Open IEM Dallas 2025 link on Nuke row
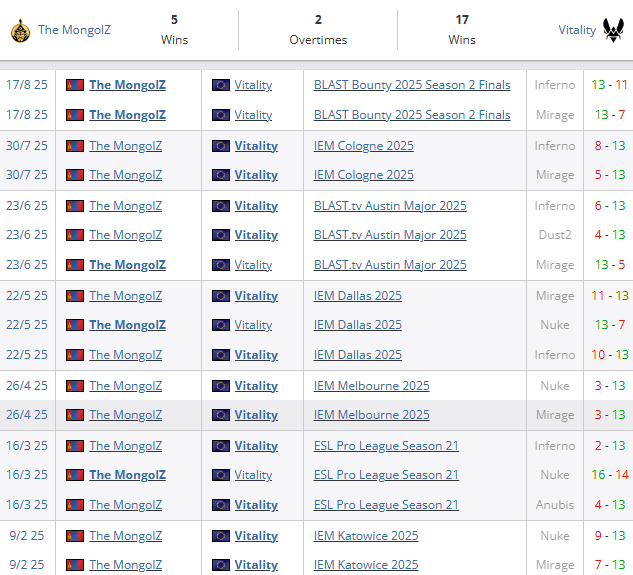Image resolution: width=633 pixels, height=575 pixels. point(358,325)
